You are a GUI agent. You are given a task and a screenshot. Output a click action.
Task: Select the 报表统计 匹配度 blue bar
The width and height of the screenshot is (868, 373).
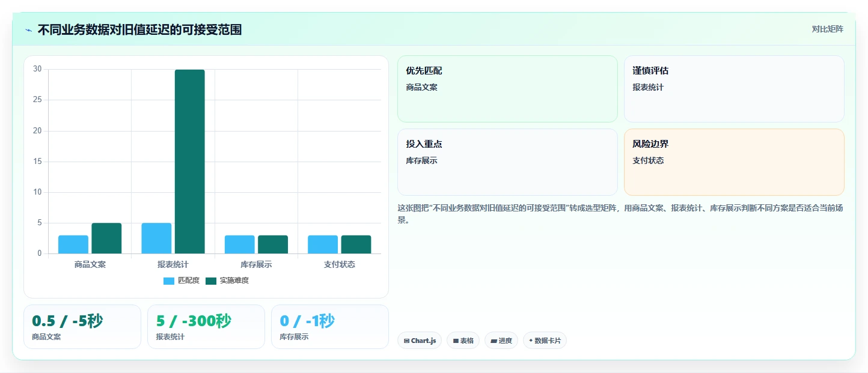156,238
